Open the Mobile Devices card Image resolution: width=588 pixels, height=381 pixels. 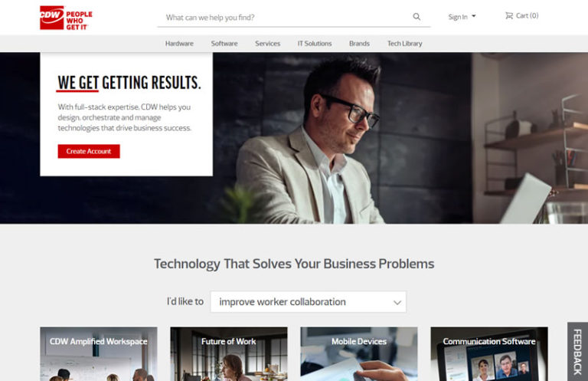coord(359,354)
